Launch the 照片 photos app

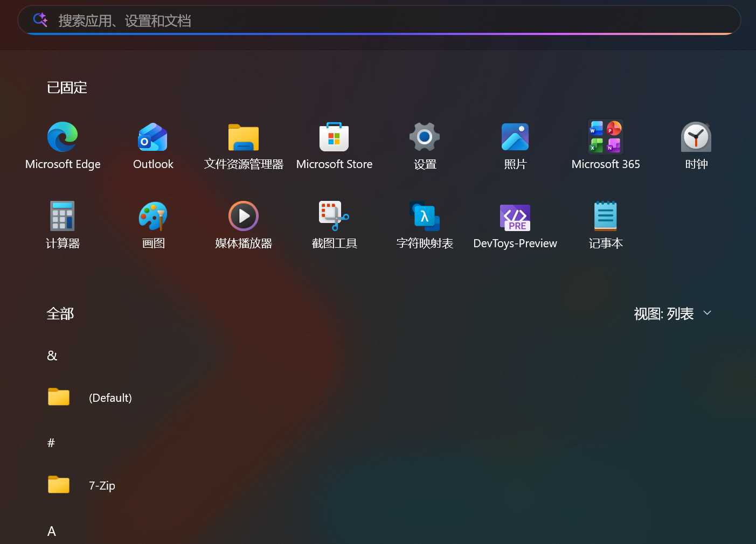click(515, 137)
